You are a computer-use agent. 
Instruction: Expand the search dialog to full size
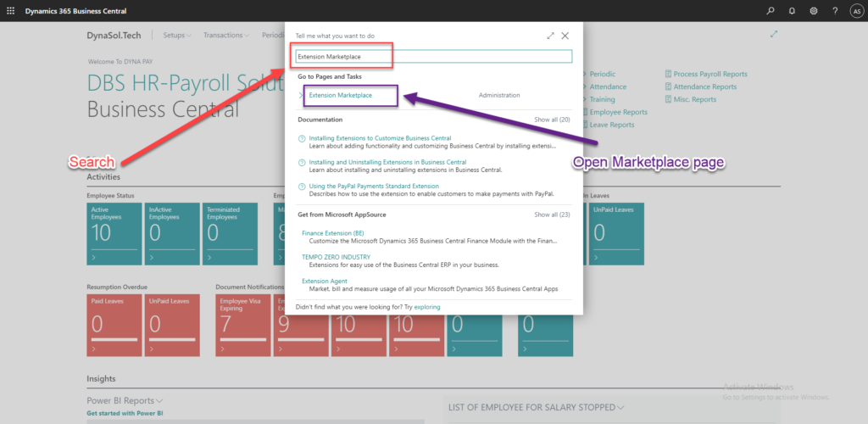[x=551, y=36]
